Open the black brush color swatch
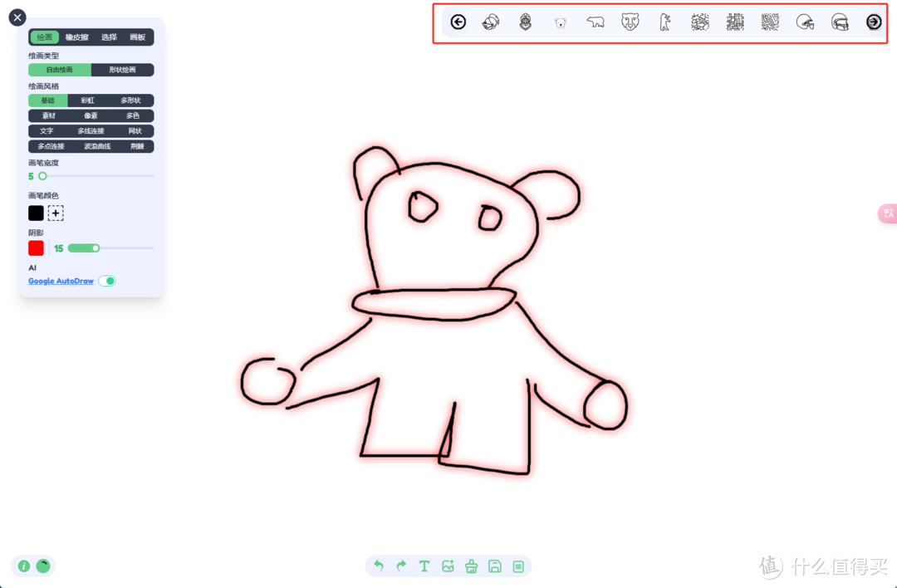This screenshot has width=897, height=588. [x=35, y=213]
